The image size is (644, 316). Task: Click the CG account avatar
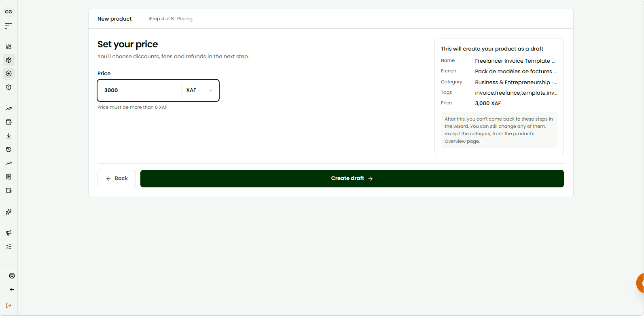tap(8, 12)
